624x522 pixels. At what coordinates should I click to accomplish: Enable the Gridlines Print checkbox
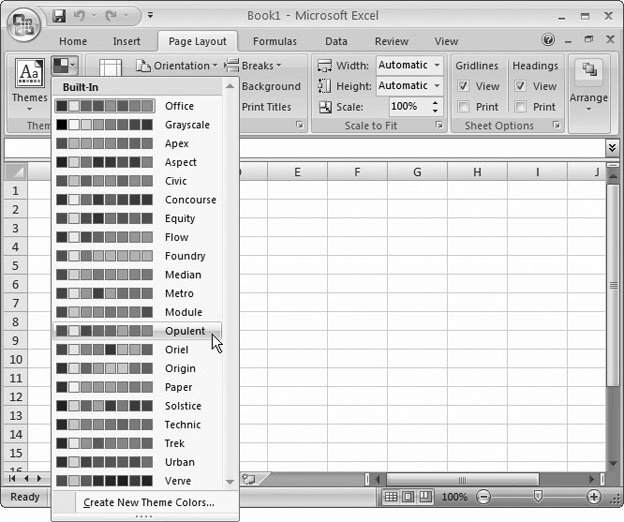(x=463, y=107)
